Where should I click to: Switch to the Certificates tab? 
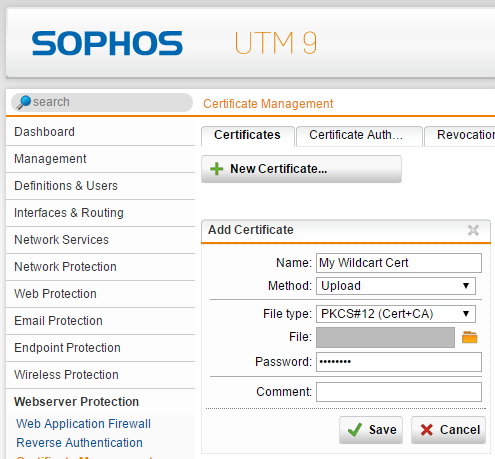click(247, 136)
